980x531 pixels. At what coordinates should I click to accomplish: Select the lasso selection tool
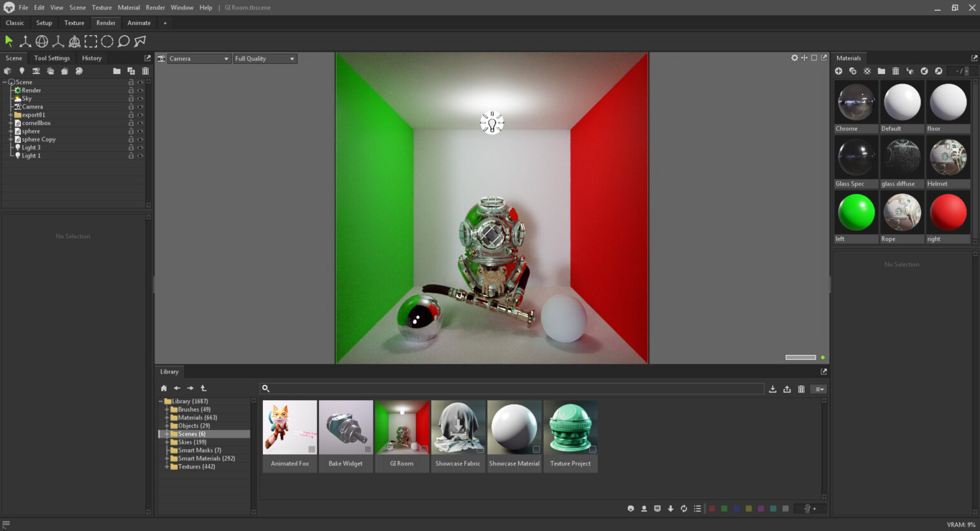[x=122, y=41]
